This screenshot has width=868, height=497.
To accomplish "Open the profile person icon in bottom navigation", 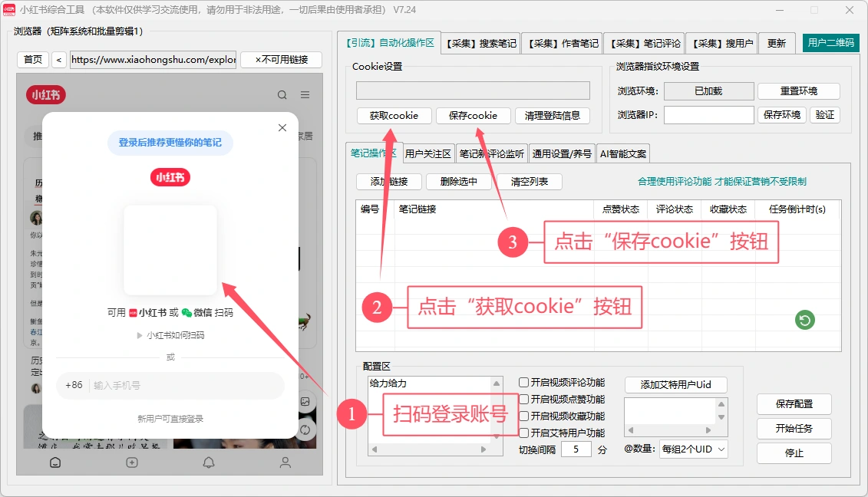I will click(285, 462).
